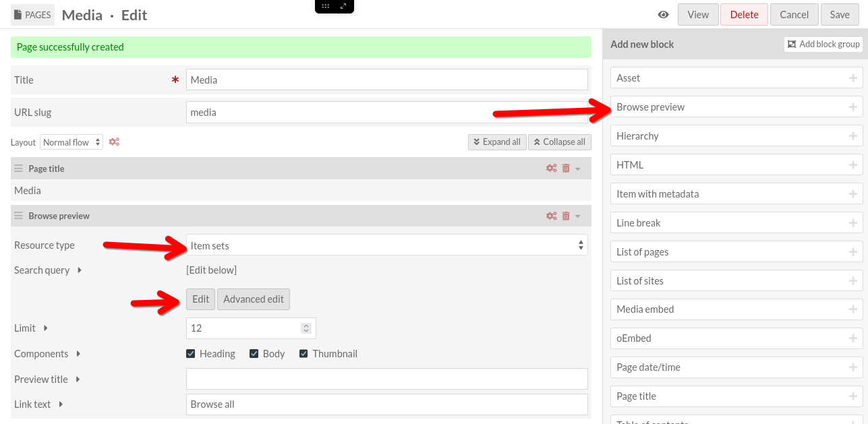Screen dimensions: 868x424
Task: Add List of sites block plus icon
Action: (x=853, y=281)
